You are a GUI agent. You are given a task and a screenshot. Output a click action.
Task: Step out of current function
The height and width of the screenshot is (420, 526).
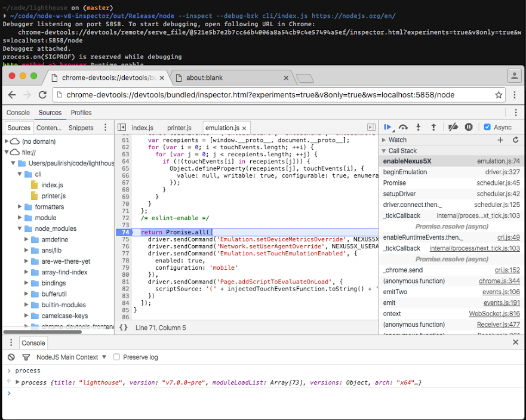click(433, 127)
